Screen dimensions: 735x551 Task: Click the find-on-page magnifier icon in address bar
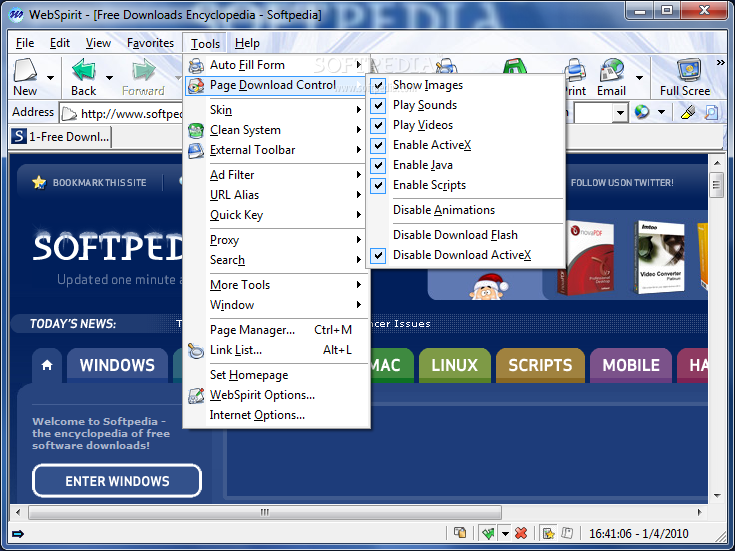711,112
